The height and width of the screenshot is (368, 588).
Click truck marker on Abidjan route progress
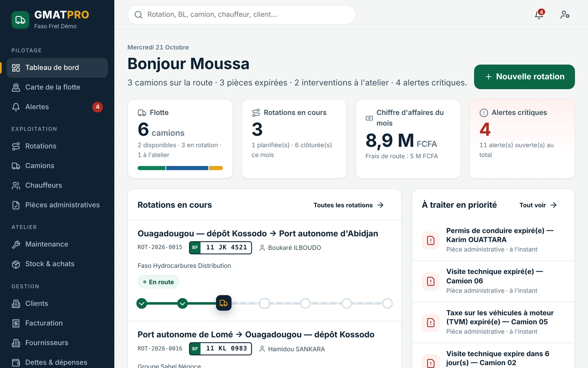pos(223,303)
